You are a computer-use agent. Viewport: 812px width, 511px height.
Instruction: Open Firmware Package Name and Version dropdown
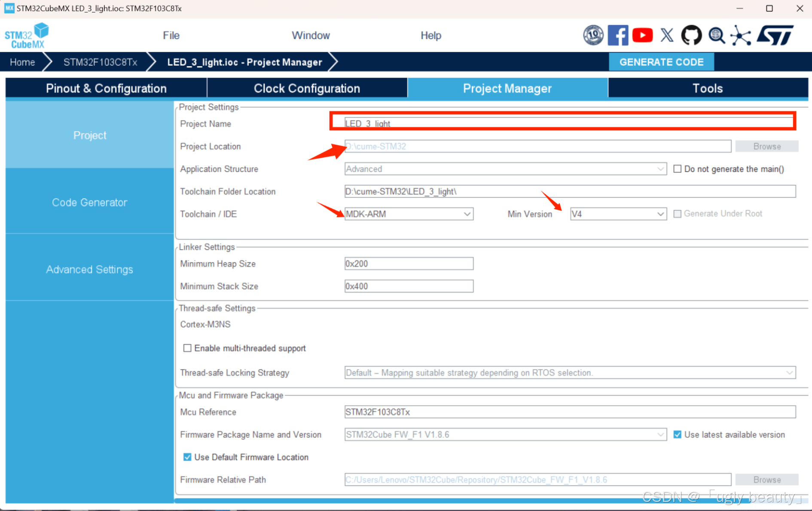[505, 434]
